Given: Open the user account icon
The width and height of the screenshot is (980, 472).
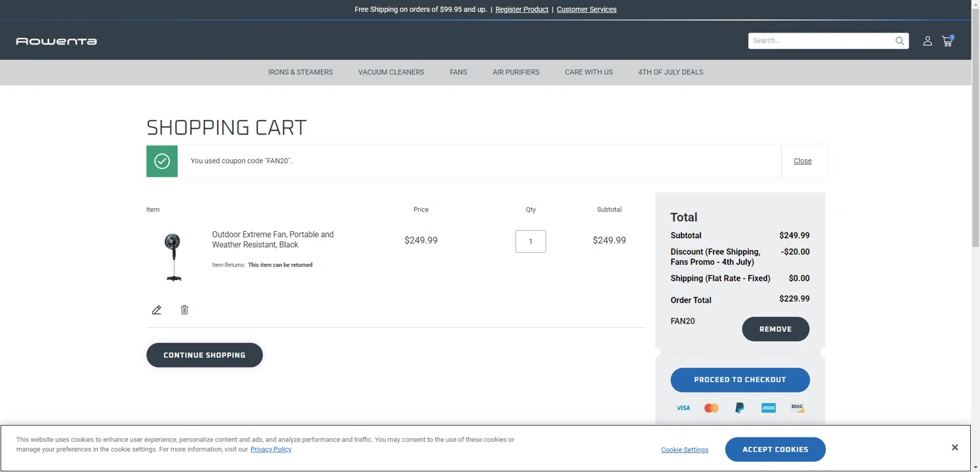Looking at the screenshot, I should (x=927, y=41).
